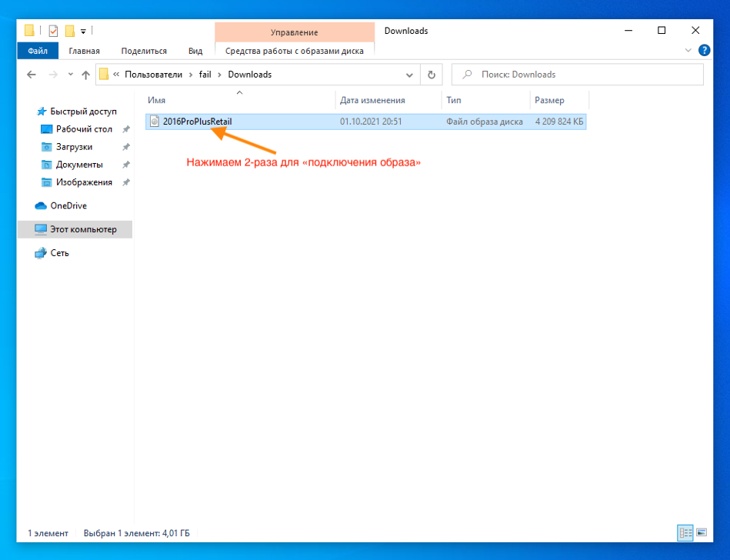
Task: Sort files by the Имя column
Action: tap(156, 100)
